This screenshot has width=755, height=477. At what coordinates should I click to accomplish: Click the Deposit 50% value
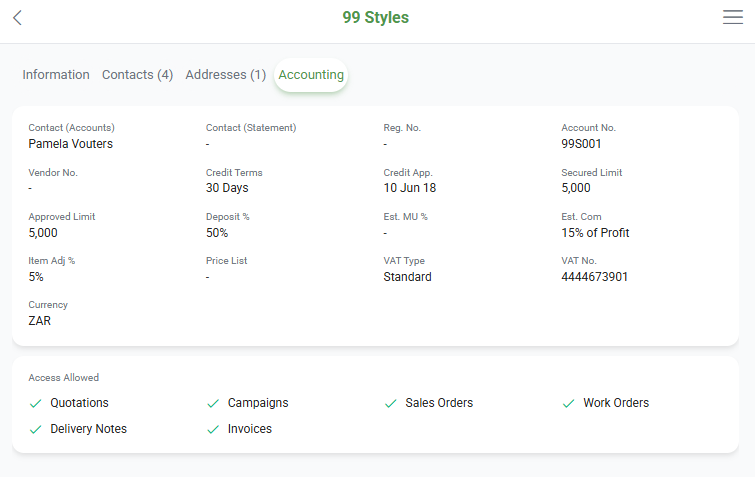tap(217, 233)
